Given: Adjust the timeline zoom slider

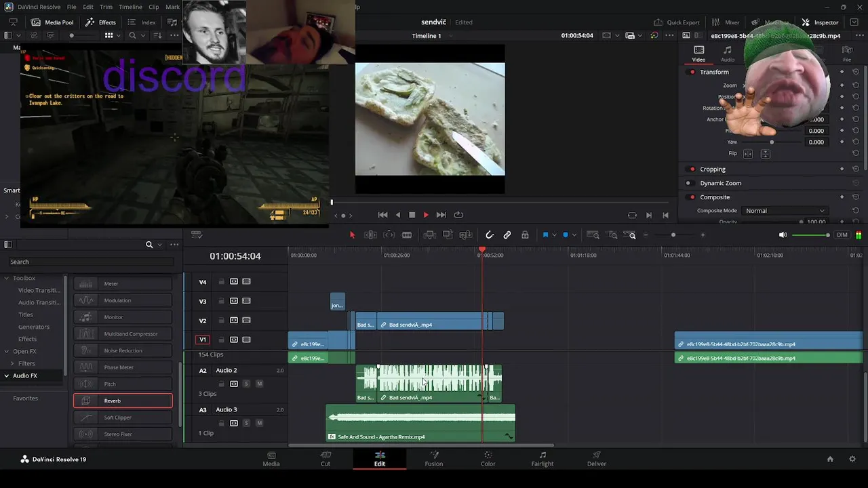Looking at the screenshot, I should pos(673,235).
